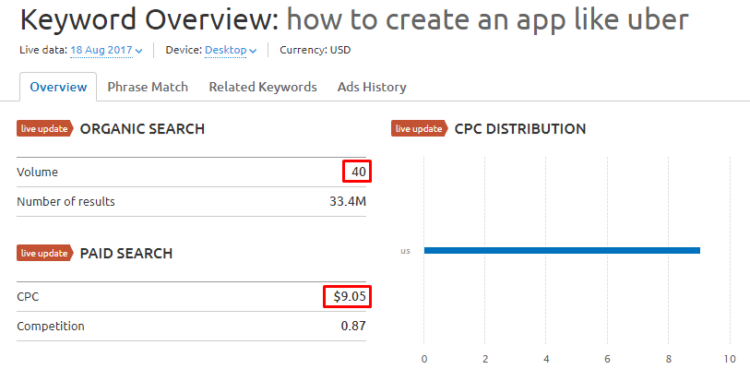Open the live data date dropdown
This screenshot has height=381, width=750.
(106, 50)
